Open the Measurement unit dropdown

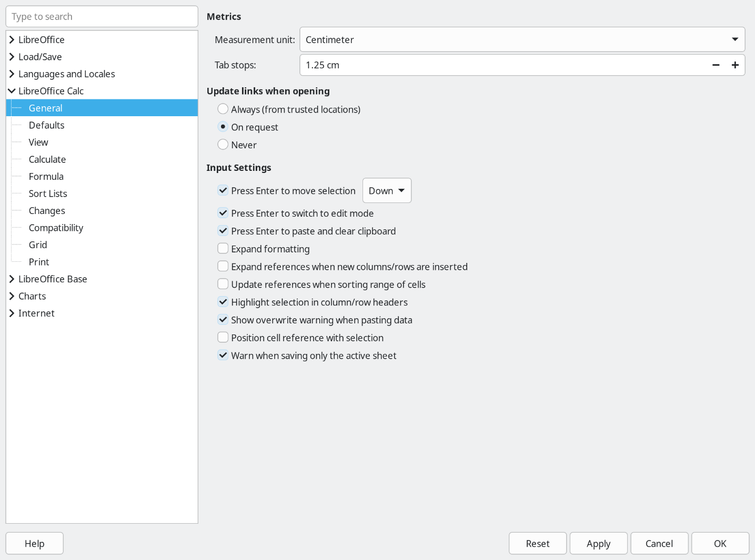[x=522, y=39]
